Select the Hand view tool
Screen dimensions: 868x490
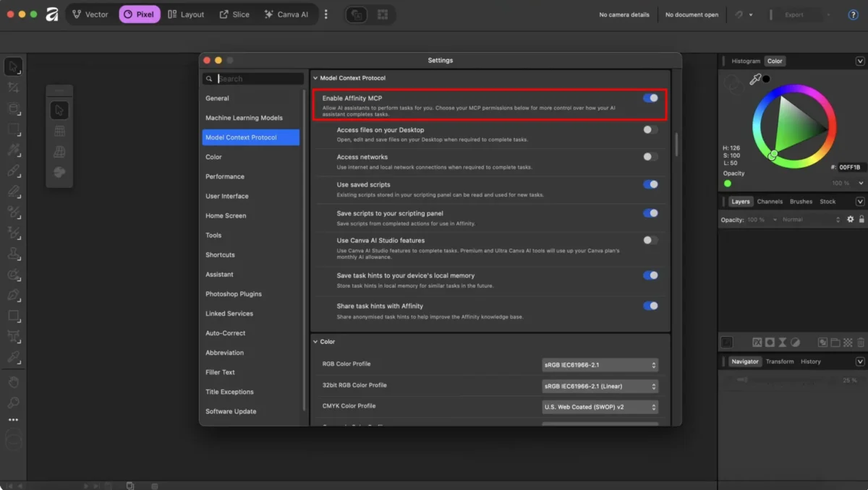click(x=13, y=382)
